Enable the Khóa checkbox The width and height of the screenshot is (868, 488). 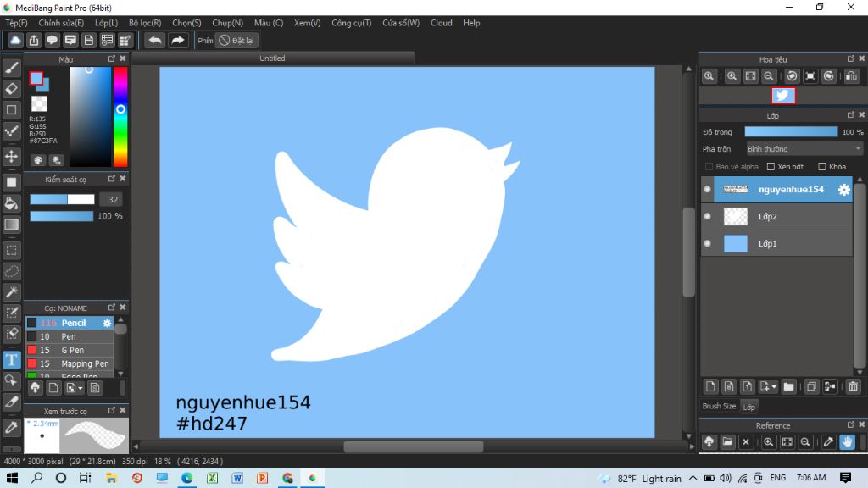[x=822, y=167]
